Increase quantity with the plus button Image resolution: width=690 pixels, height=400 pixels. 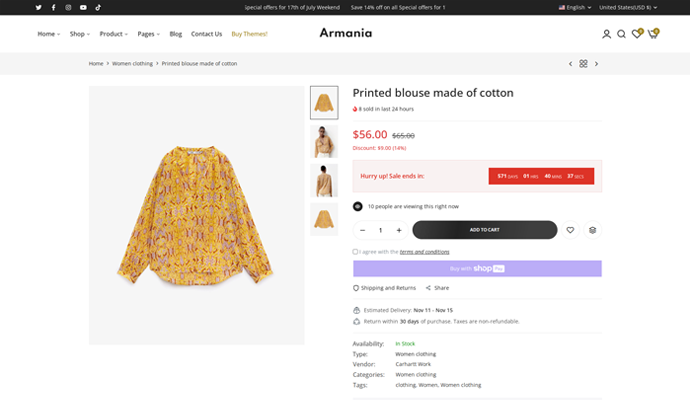click(x=399, y=230)
